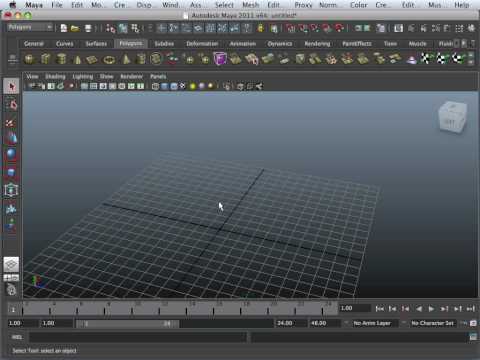The image size is (480, 360).
Task: Activate the Move tool
Action: point(11,138)
